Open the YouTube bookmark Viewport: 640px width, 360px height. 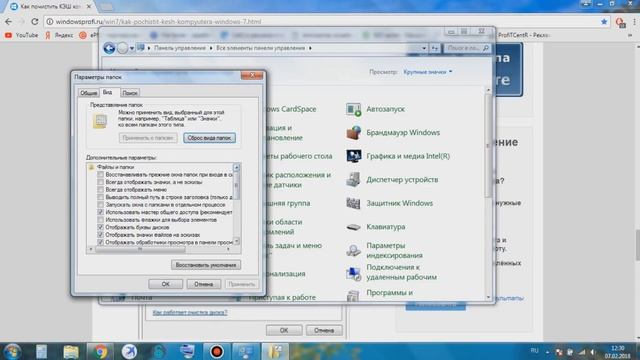coord(21,36)
